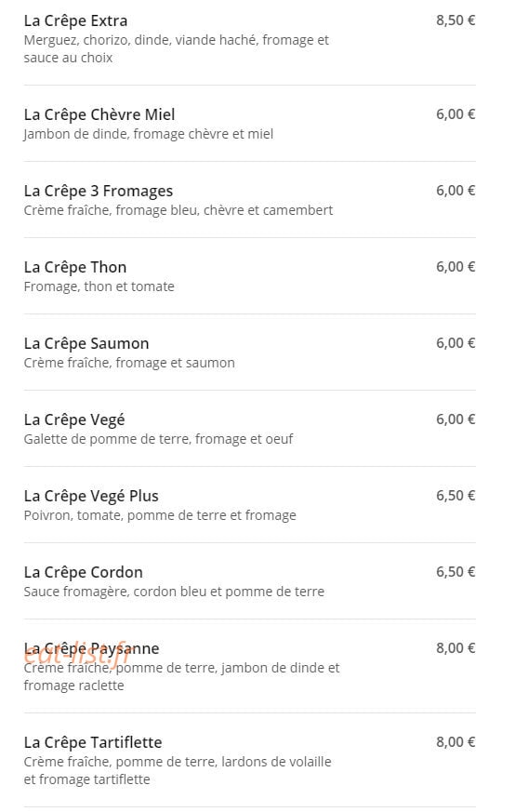Viewport: 515px width, 812px height.
Task: Click the 6,50 € price of Vegé Plus
Action: click(456, 496)
